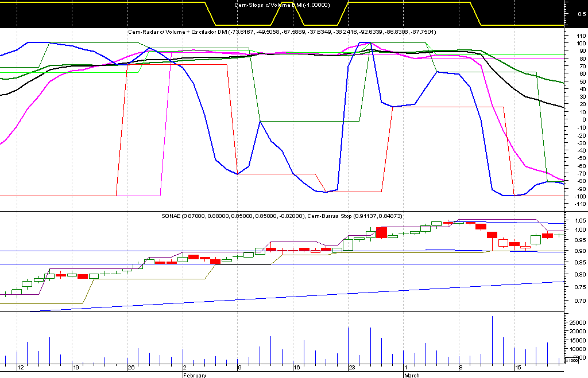Select the February month label on time axis
This screenshot has height=378, width=588.
(x=194, y=375)
